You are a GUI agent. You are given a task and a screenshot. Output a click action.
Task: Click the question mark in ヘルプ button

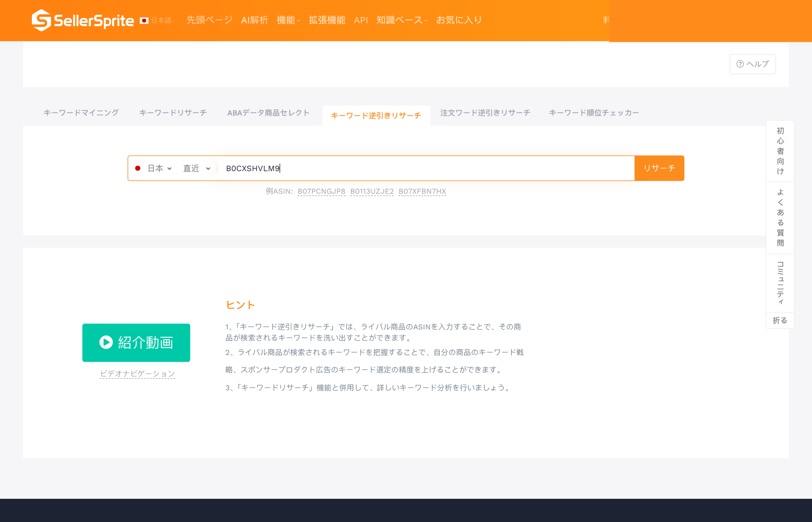pyautogui.click(x=740, y=64)
